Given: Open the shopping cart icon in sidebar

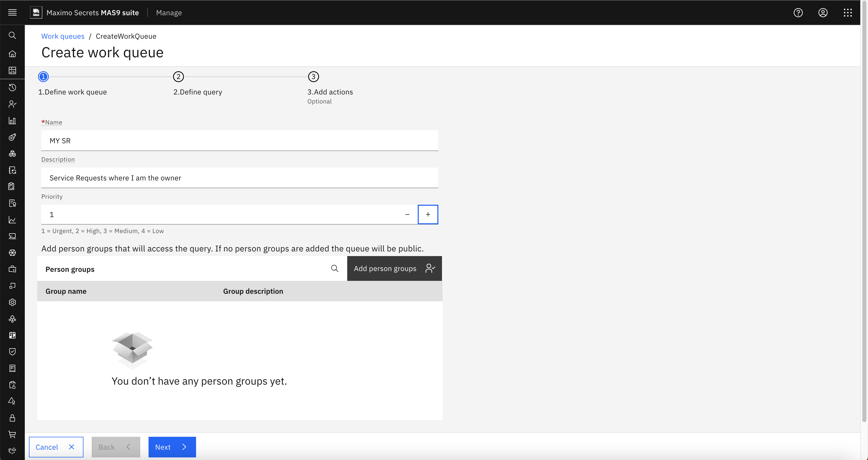Looking at the screenshot, I should point(12,435).
